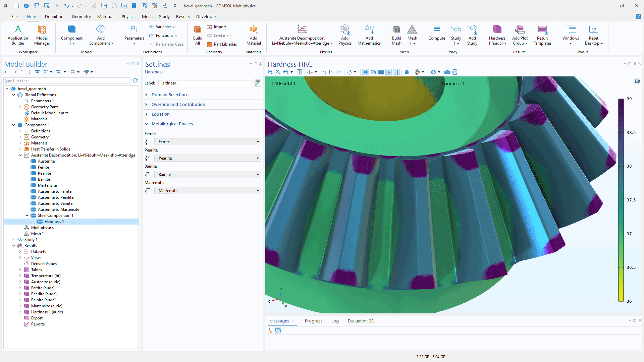The width and height of the screenshot is (644, 362).
Task: Open the Physics ribbon tab
Action: 128,16
